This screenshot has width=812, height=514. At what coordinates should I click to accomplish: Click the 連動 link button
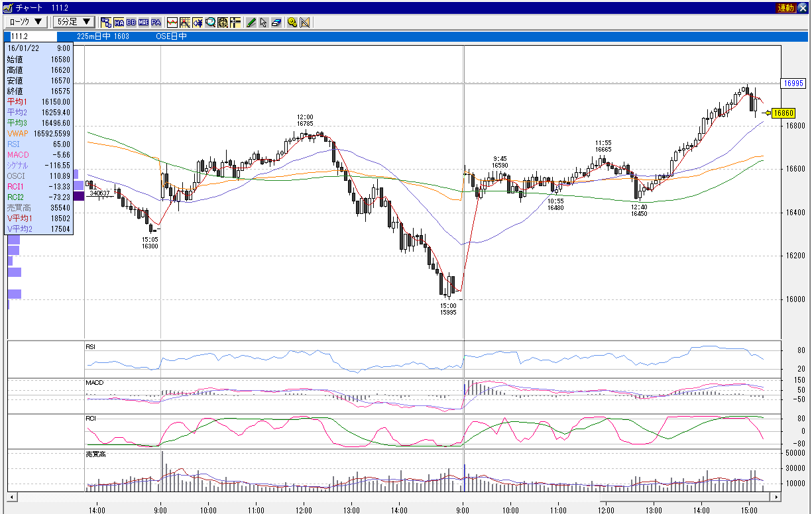[785, 7]
